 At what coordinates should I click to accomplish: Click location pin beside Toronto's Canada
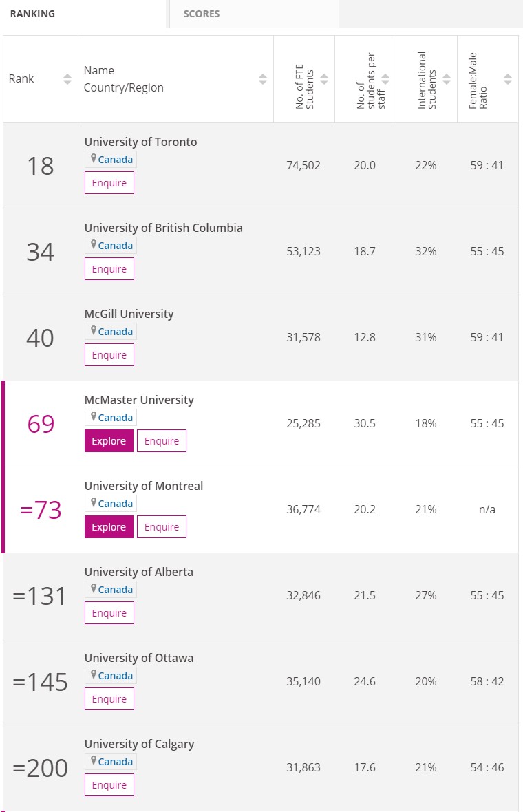[x=93, y=158]
